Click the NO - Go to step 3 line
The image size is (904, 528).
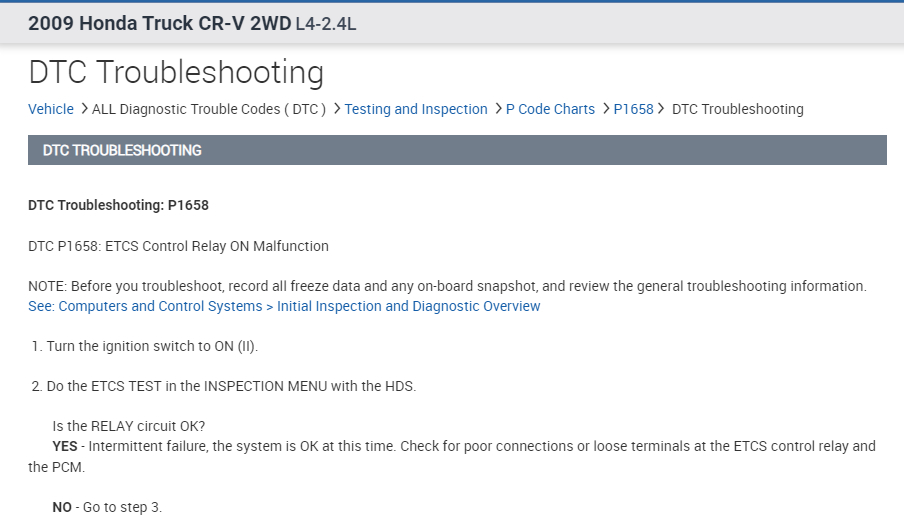point(107,507)
